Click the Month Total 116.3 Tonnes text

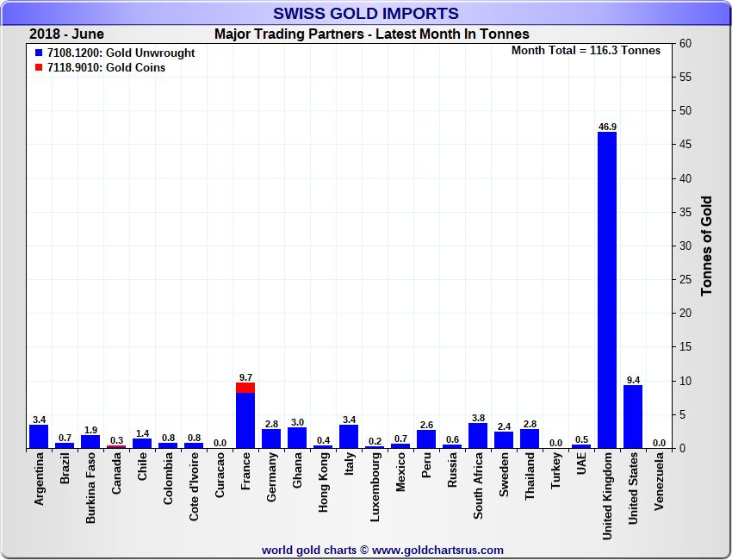tap(586, 51)
